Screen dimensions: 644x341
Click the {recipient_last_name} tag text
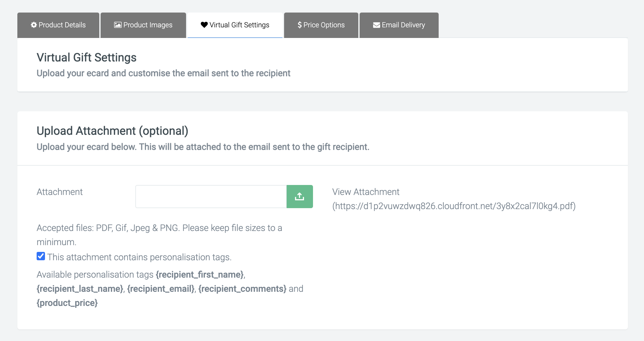coord(80,289)
